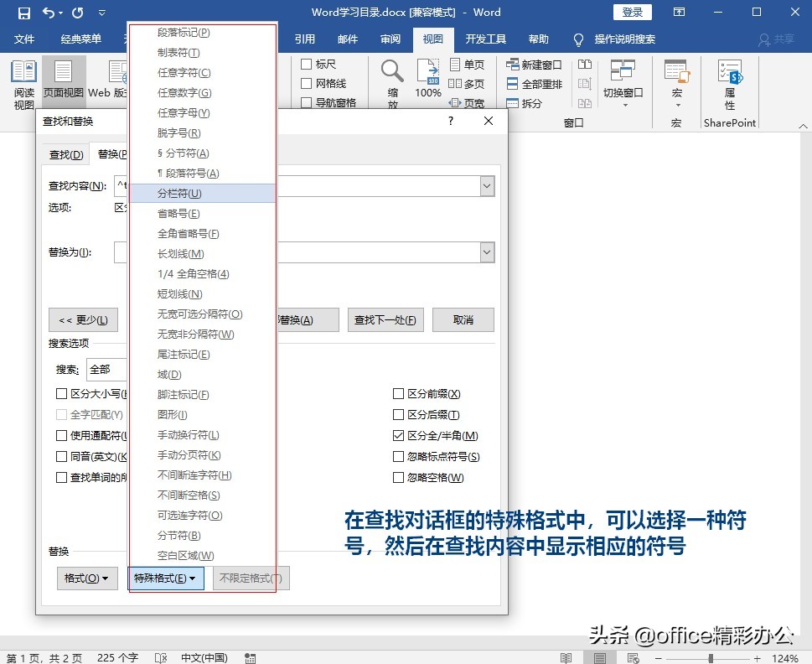Click the 取消 button
This screenshot has width=812, height=664.
pos(463,319)
